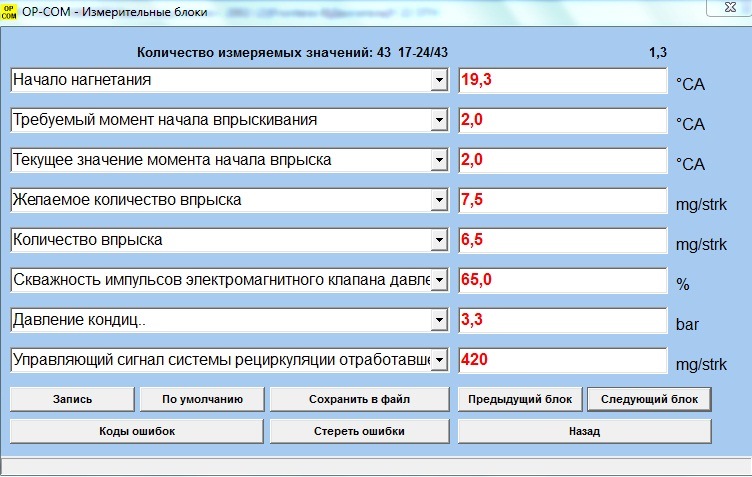752x477 pixels.
Task: Expand the Требуемый момент начала впрыскивания dropdown arrow
Action: point(439,120)
